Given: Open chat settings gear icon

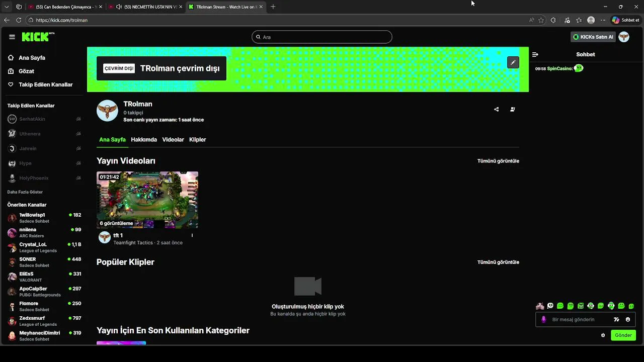Looking at the screenshot, I should click(x=603, y=335).
